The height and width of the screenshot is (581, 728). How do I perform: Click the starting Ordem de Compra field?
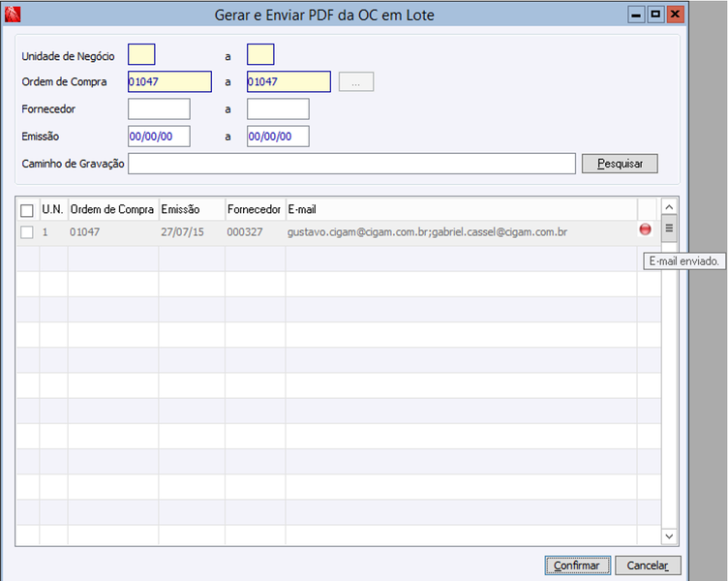pos(170,81)
